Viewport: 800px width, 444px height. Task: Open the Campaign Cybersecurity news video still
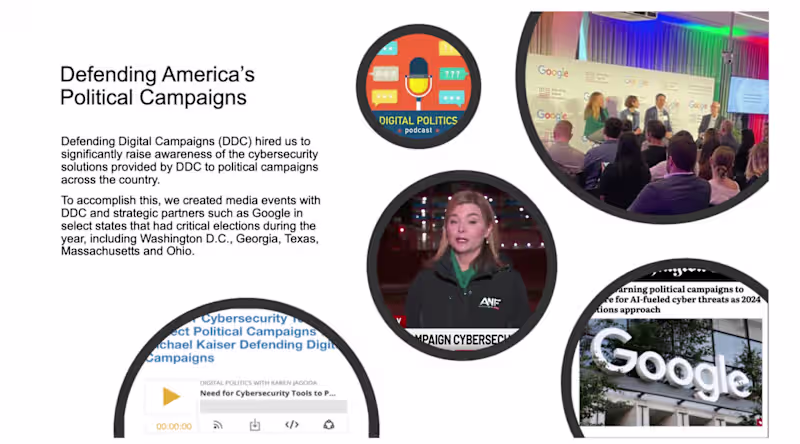pyautogui.click(x=462, y=265)
